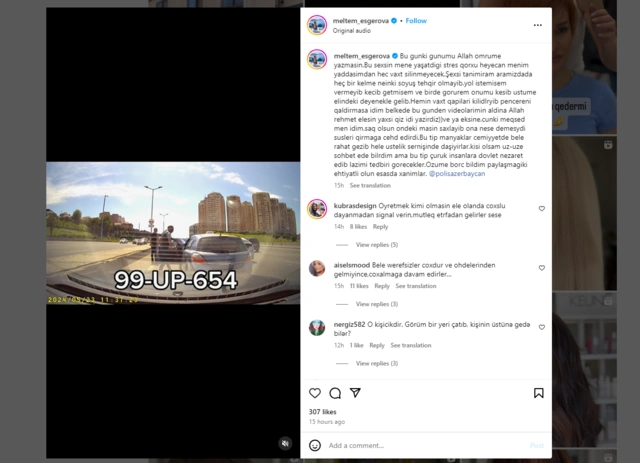Like the kubrasdesign comment

tap(542, 208)
